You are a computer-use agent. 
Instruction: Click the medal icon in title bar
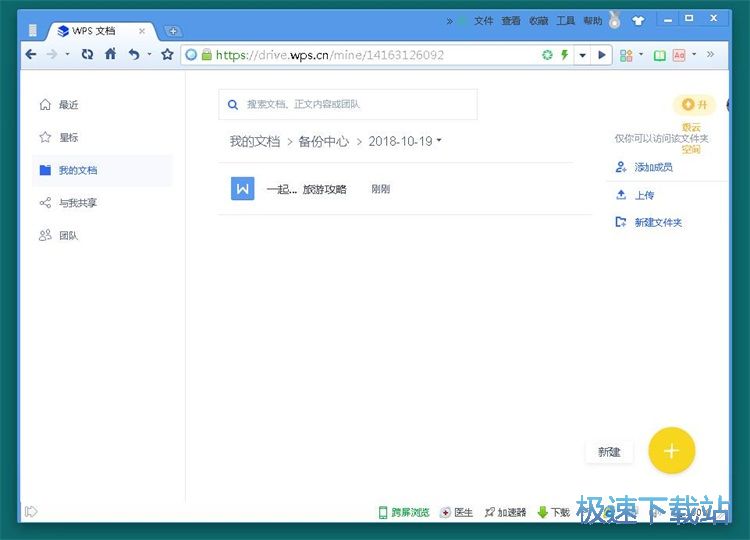coord(615,20)
